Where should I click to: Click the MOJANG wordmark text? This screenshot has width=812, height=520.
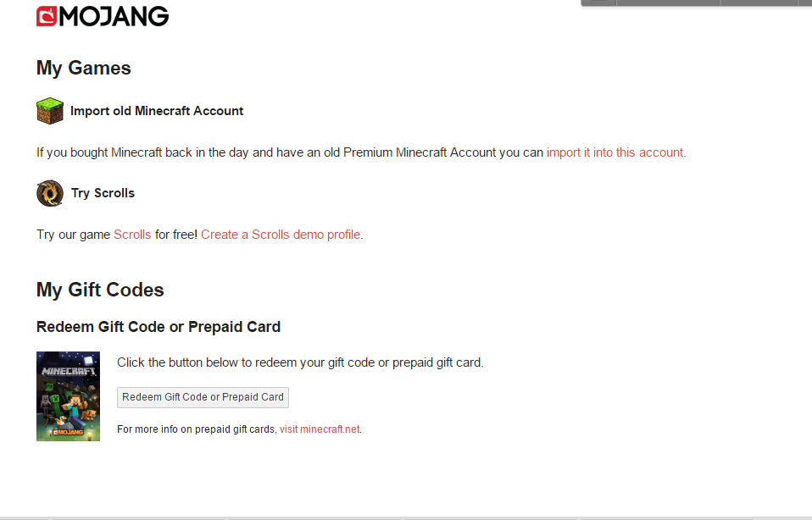(114, 16)
